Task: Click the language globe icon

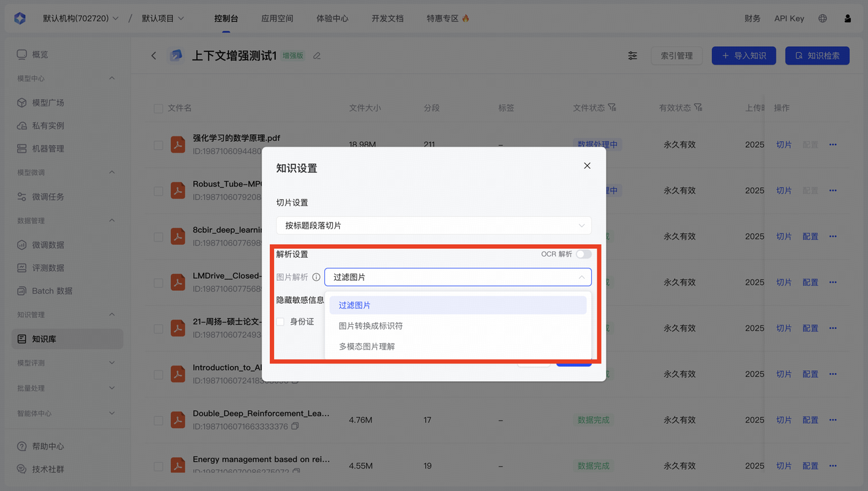Action: click(823, 18)
